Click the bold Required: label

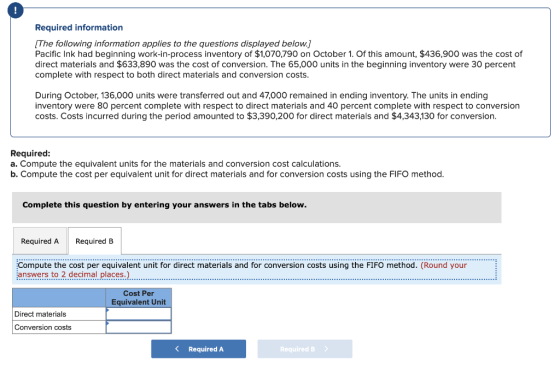click(x=30, y=153)
